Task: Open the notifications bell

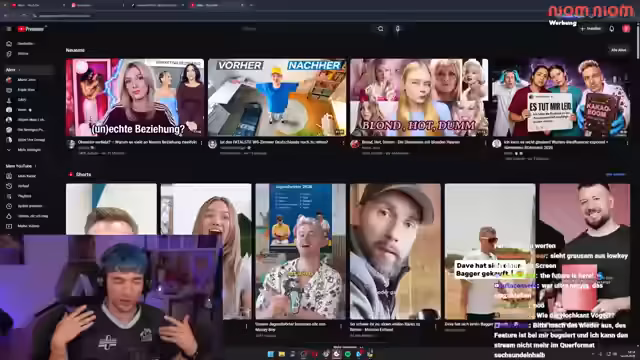Action: pos(611,29)
